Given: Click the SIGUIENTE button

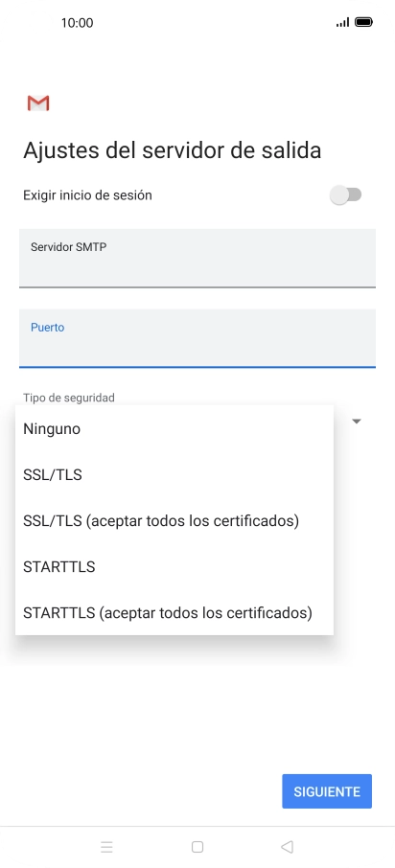Looking at the screenshot, I should [x=327, y=791].
